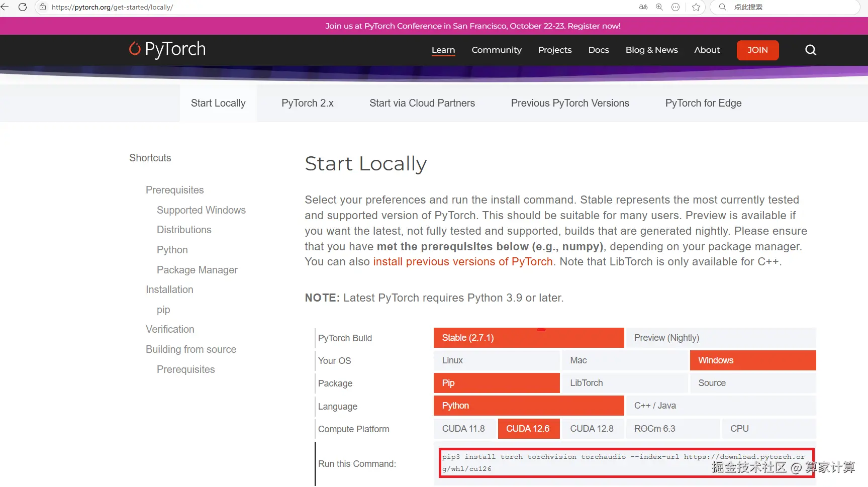The width and height of the screenshot is (868, 487).
Task: Click the NOTE about Python 3.9 requirement
Action: pyautogui.click(x=434, y=298)
